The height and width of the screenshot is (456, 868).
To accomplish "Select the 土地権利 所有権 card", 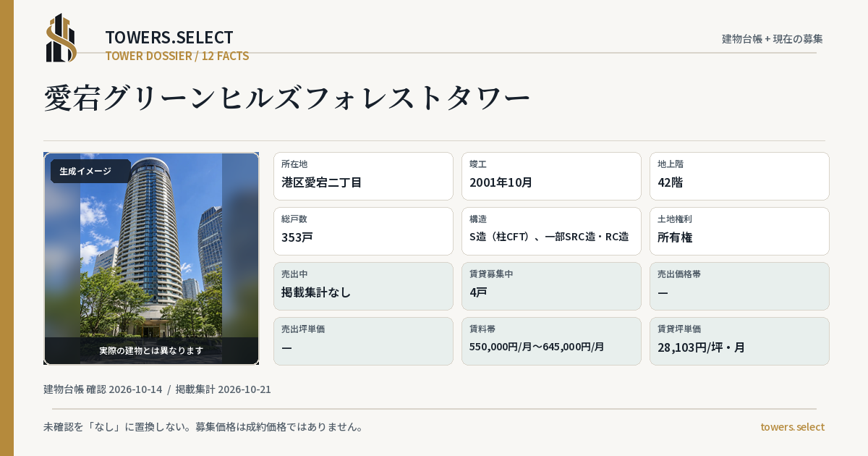I will click(739, 231).
